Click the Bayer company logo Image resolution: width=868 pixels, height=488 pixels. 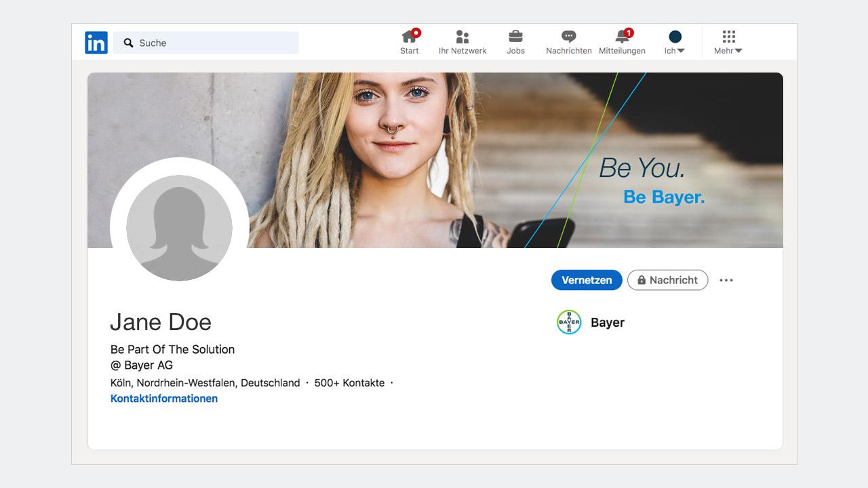[569, 323]
